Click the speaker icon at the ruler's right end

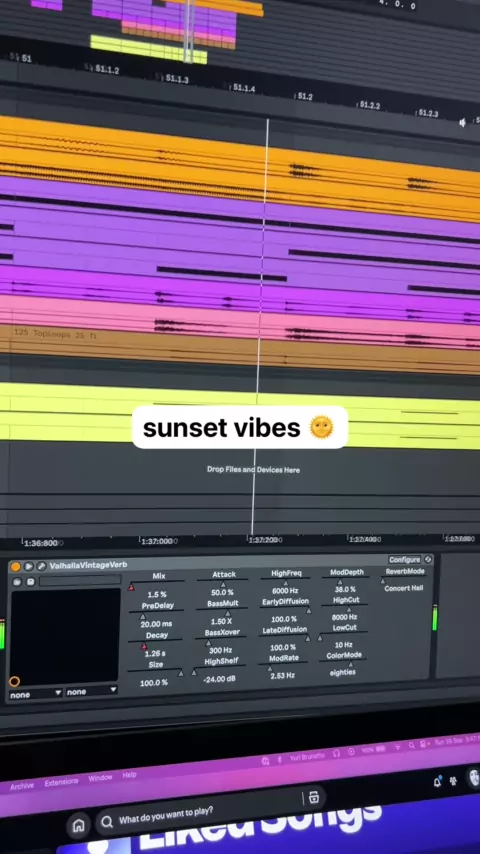[463, 123]
